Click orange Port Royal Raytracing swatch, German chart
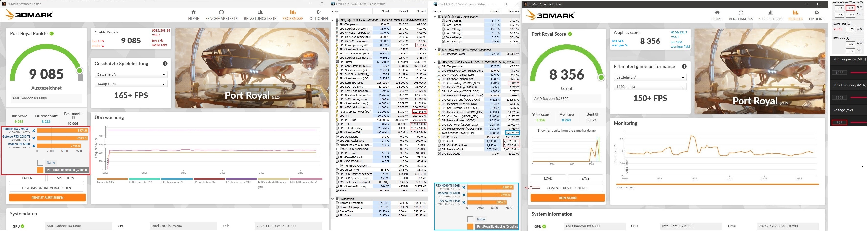Screen dimensions: 868x233 coord(40,170)
